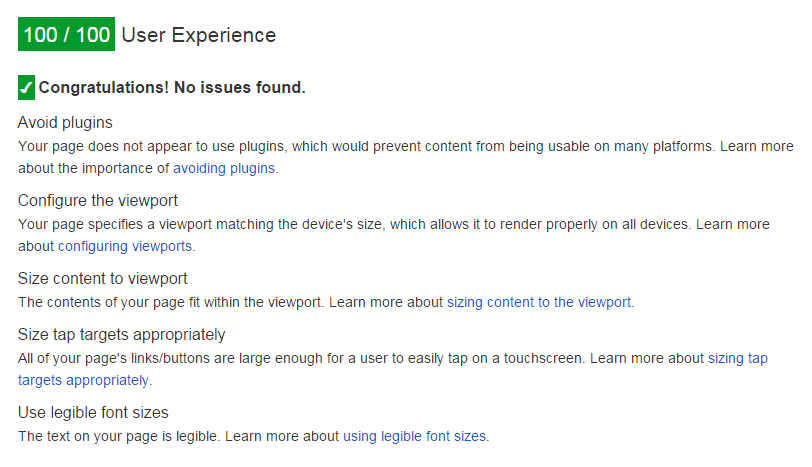812x467 pixels.
Task: Select the Size content to viewport heading
Action: (x=102, y=278)
